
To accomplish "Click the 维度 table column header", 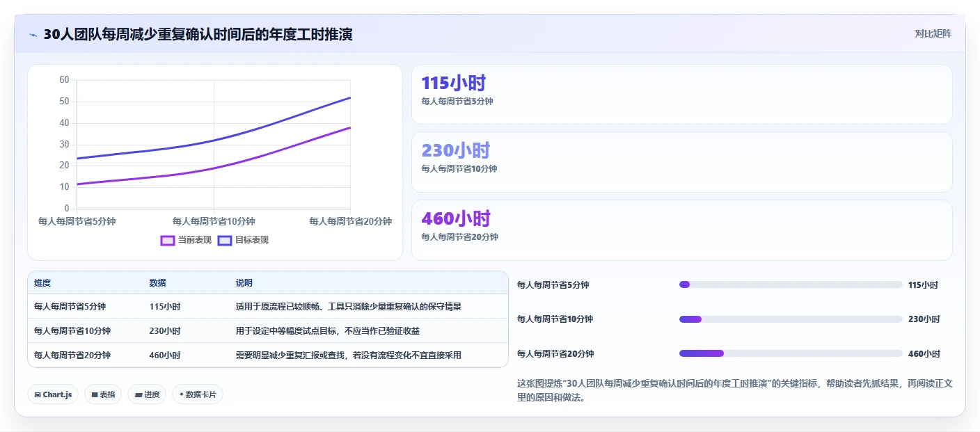I will pyautogui.click(x=42, y=283).
